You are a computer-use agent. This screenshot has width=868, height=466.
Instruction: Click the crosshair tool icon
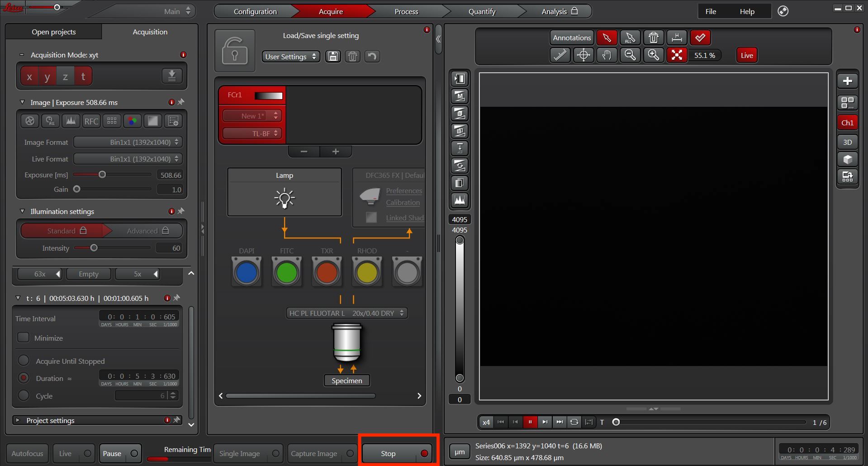(583, 55)
